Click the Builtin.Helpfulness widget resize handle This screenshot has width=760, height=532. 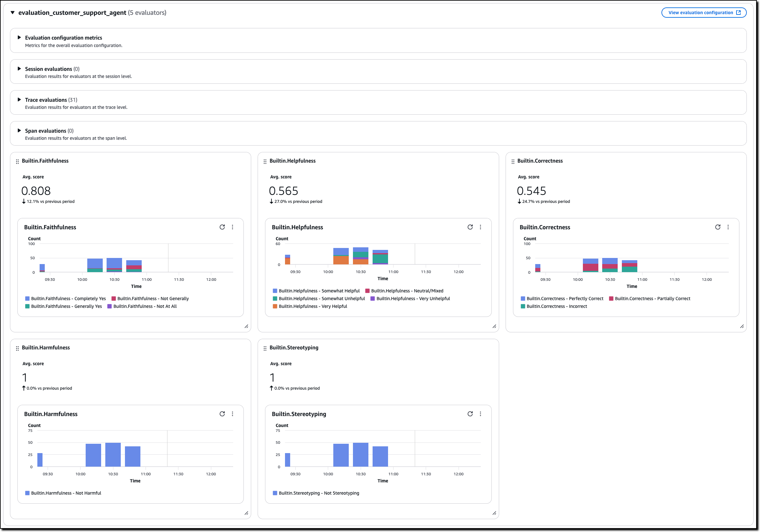[494, 326]
